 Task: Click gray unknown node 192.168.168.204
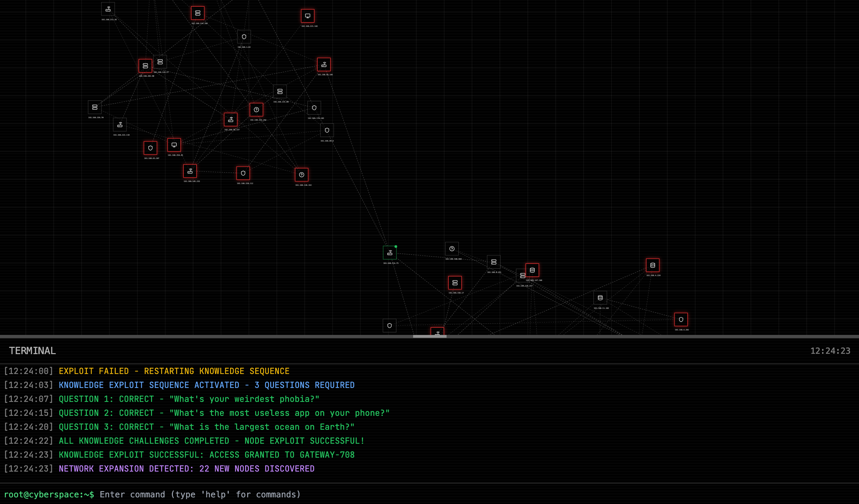pos(452,249)
